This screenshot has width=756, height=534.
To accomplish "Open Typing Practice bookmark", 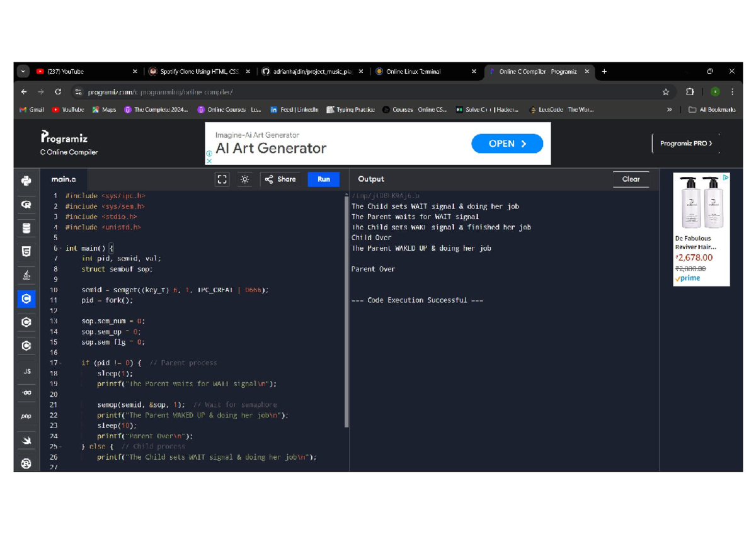I will [x=350, y=110].
